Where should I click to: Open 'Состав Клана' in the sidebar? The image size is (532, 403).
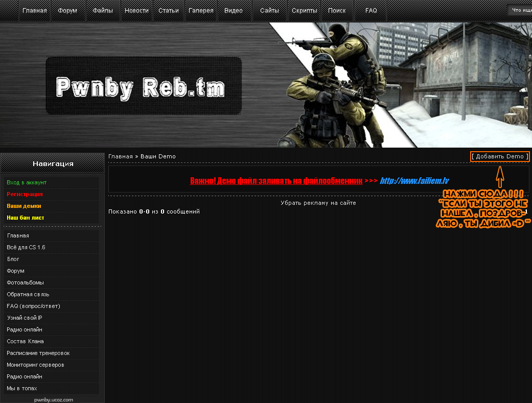coord(25,341)
